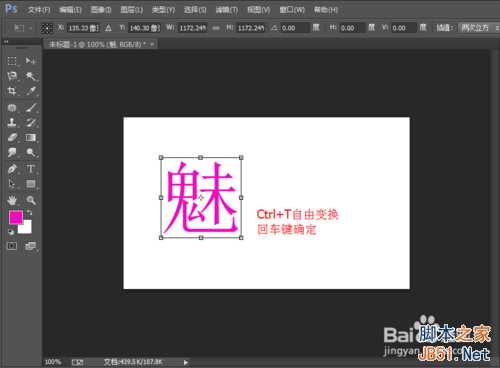This screenshot has width=500, height=368.
Task: Open the 类型(Y) menu
Action: tap(163, 10)
